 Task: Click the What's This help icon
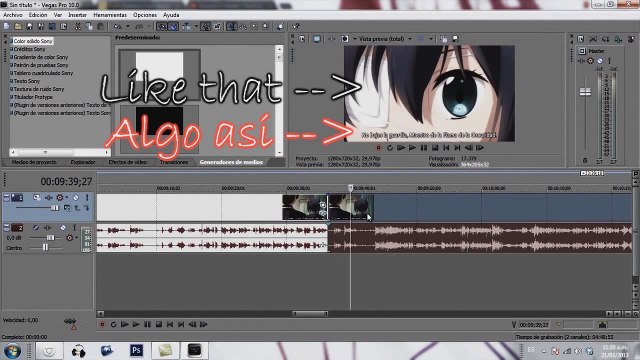point(296,27)
